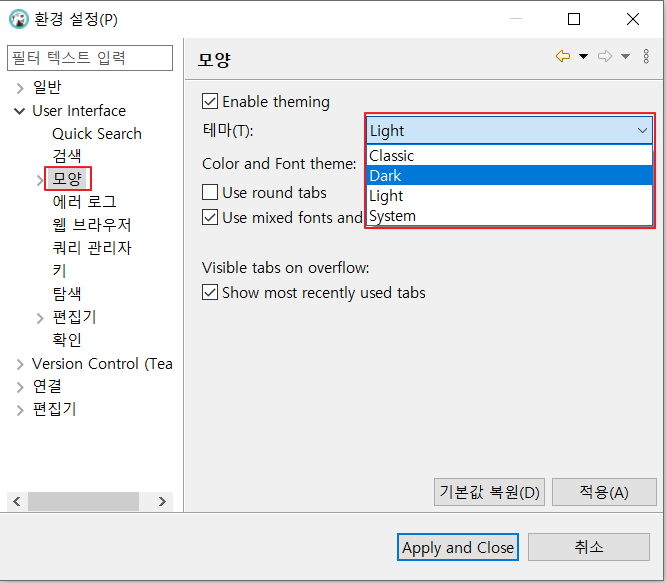The height and width of the screenshot is (583, 666).
Task: Click the 취소 cancel button
Action: pyautogui.click(x=589, y=547)
